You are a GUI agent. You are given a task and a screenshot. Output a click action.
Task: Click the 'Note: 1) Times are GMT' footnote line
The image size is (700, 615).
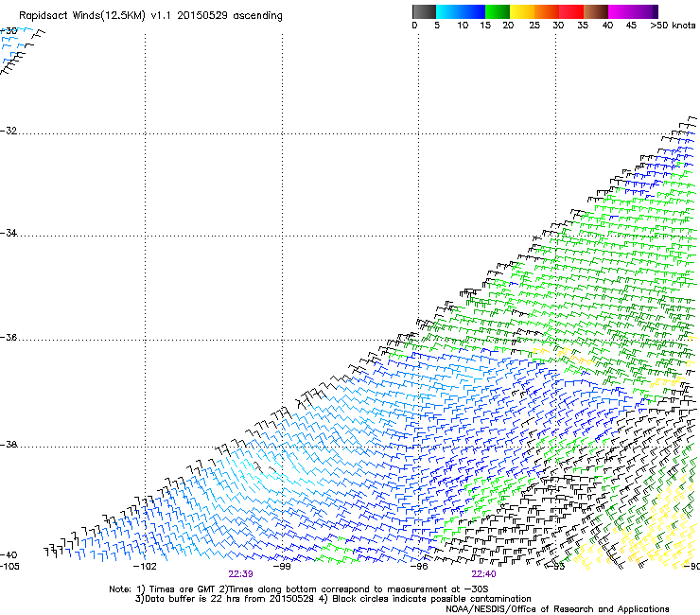pos(298,589)
